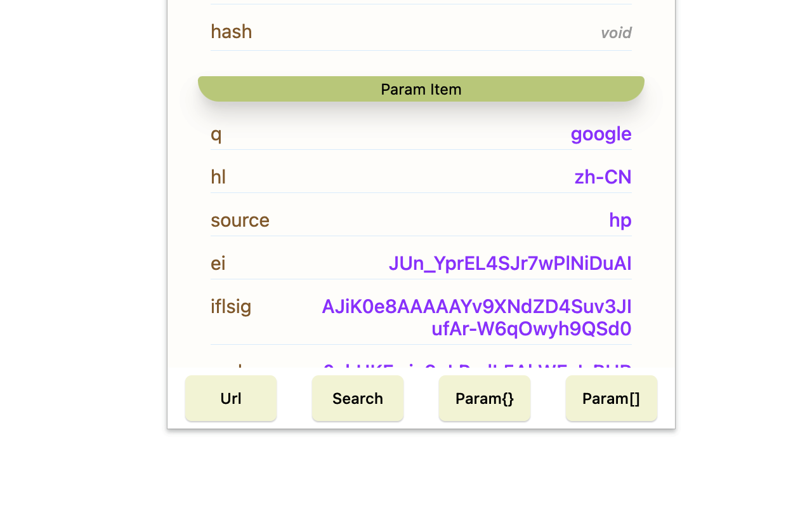The height and width of the screenshot is (508, 812).
Task: Click the hash row label
Action: (231, 31)
